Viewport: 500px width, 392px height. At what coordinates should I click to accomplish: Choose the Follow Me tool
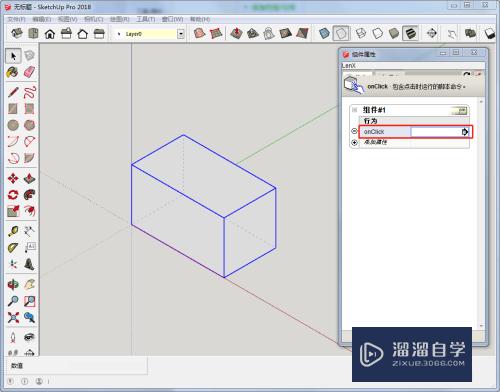point(29,195)
